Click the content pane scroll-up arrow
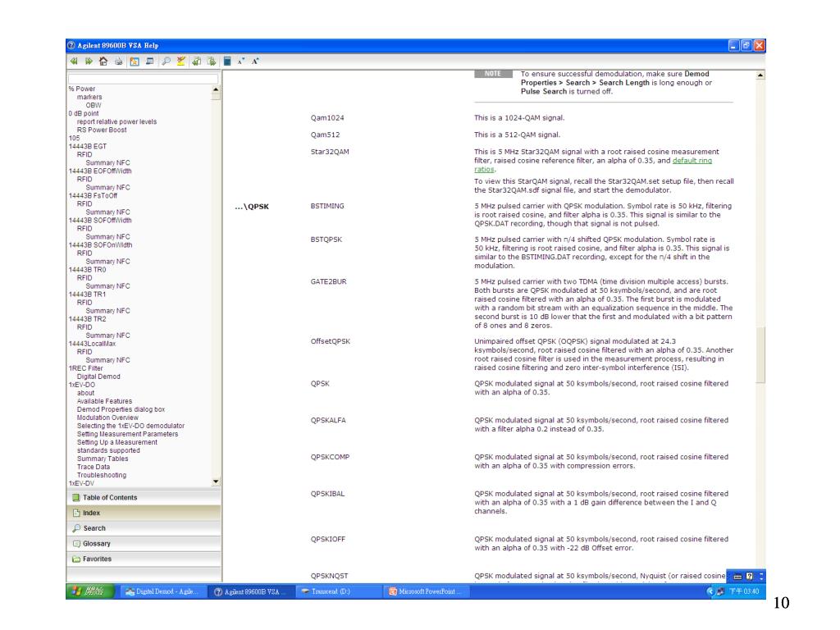This screenshot has height=630, width=840. pyautogui.click(x=760, y=75)
